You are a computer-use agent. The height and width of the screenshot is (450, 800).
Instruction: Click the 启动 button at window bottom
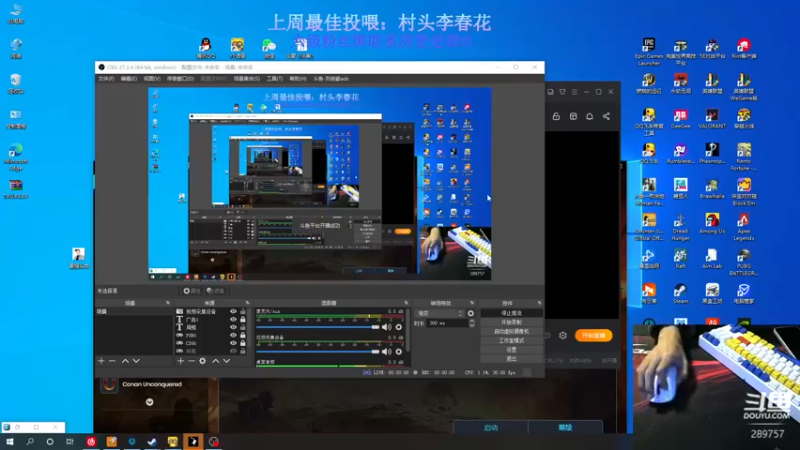(491, 428)
